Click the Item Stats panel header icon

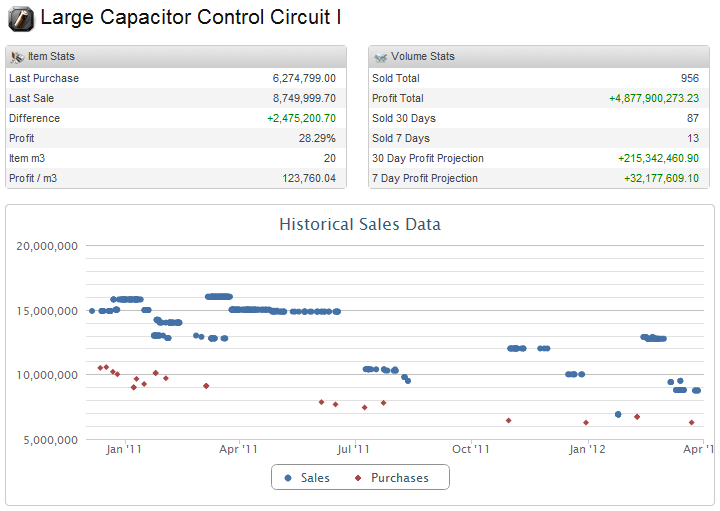click(16, 57)
